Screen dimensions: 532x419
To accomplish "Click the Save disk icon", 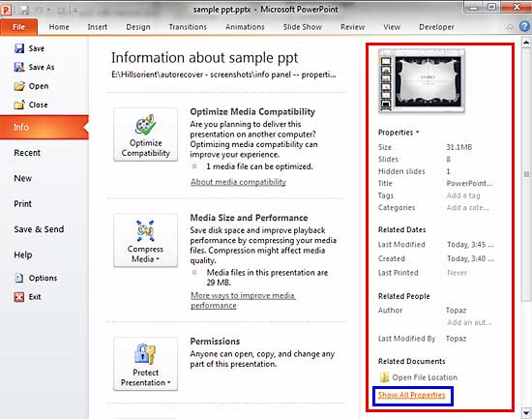I will tap(19, 48).
